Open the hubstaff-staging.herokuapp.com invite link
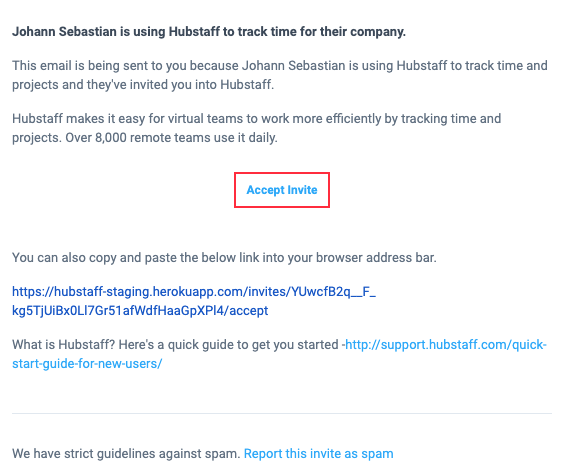562x476 pixels. [x=194, y=292]
